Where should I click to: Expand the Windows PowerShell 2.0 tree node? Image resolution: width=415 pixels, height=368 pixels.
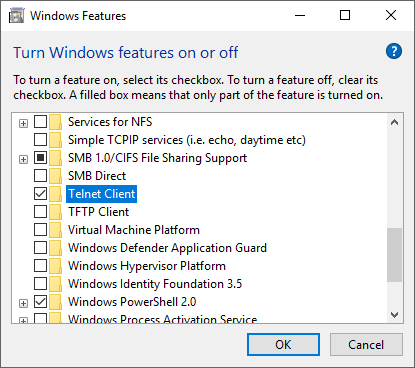point(23,304)
